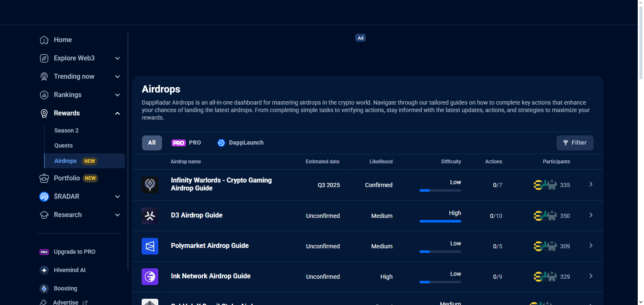Expand the Explore Web3 menu
Image resolution: width=644 pixels, height=305 pixels.
coord(117,58)
